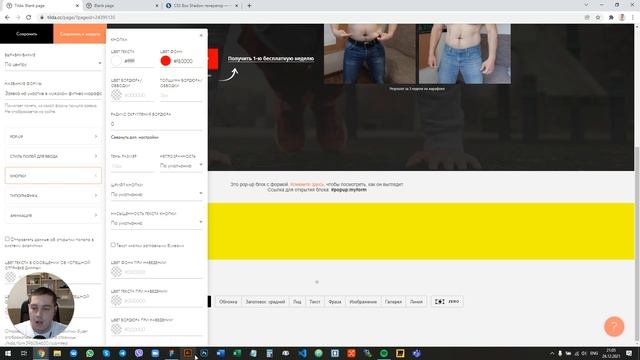Image resolution: width=640 pixels, height=360 pixels.
Task: Open the background color on hover swatch
Action: 116,271
